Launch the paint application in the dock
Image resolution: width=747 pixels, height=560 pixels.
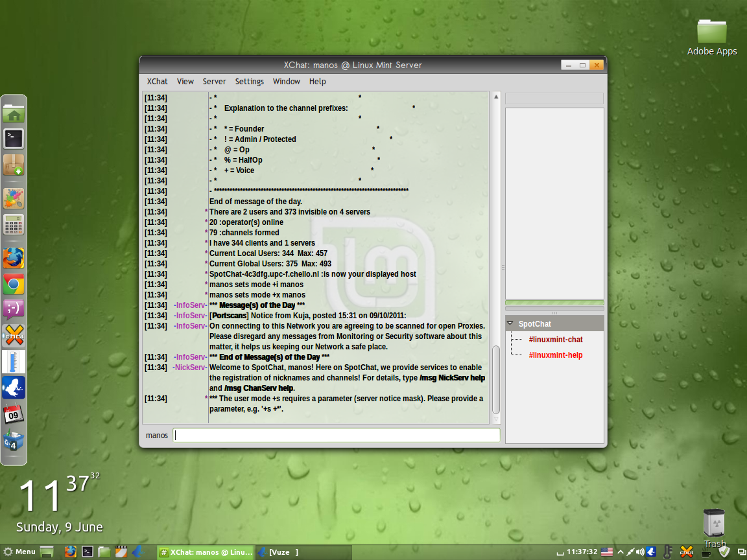pos(14,198)
